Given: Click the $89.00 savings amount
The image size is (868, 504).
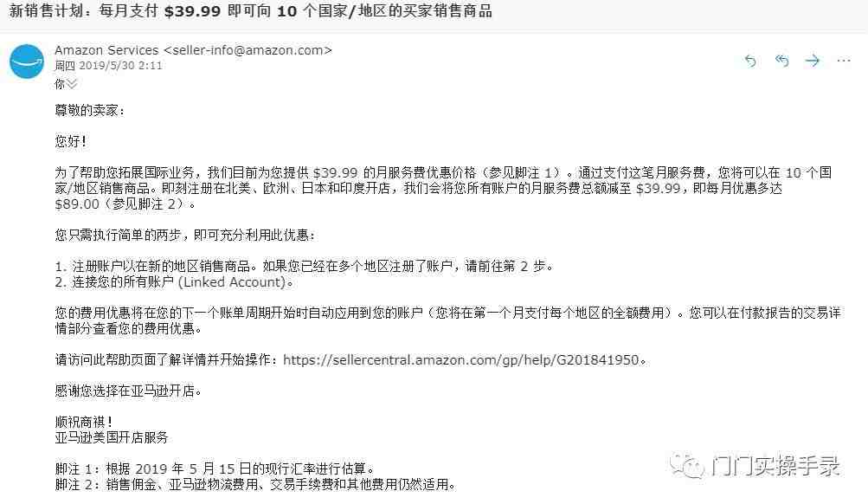Looking at the screenshot, I should 76,204.
